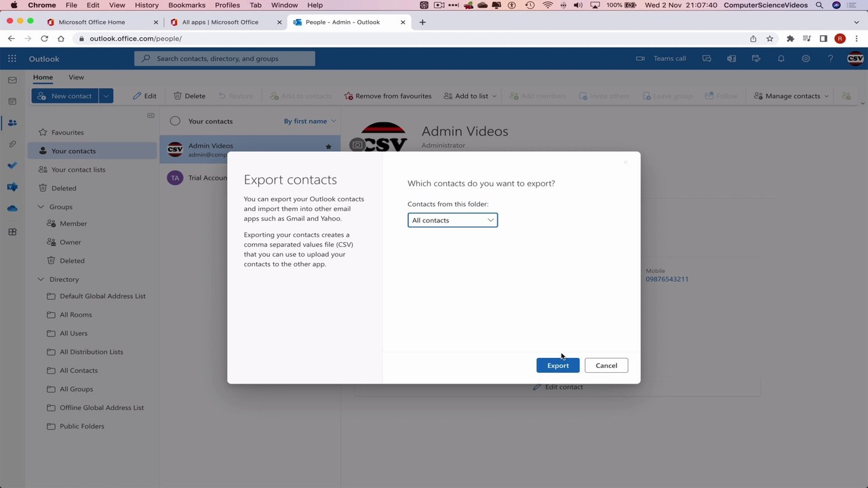Open a new browser tab
The height and width of the screenshot is (488, 868).
pyautogui.click(x=422, y=22)
